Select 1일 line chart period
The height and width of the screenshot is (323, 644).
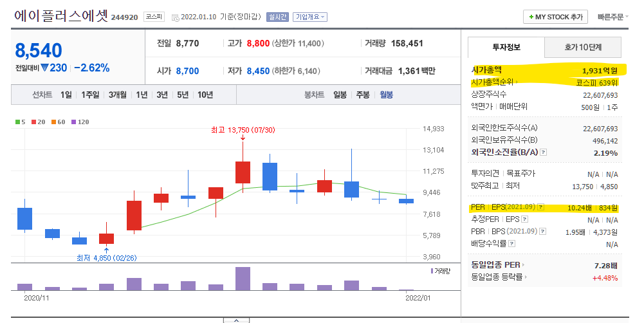tap(66, 95)
